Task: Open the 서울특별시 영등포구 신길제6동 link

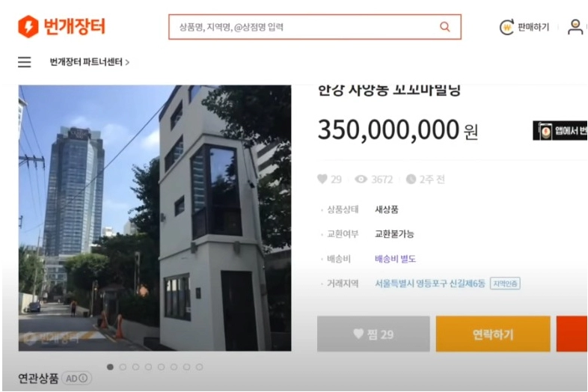Action: point(430,284)
